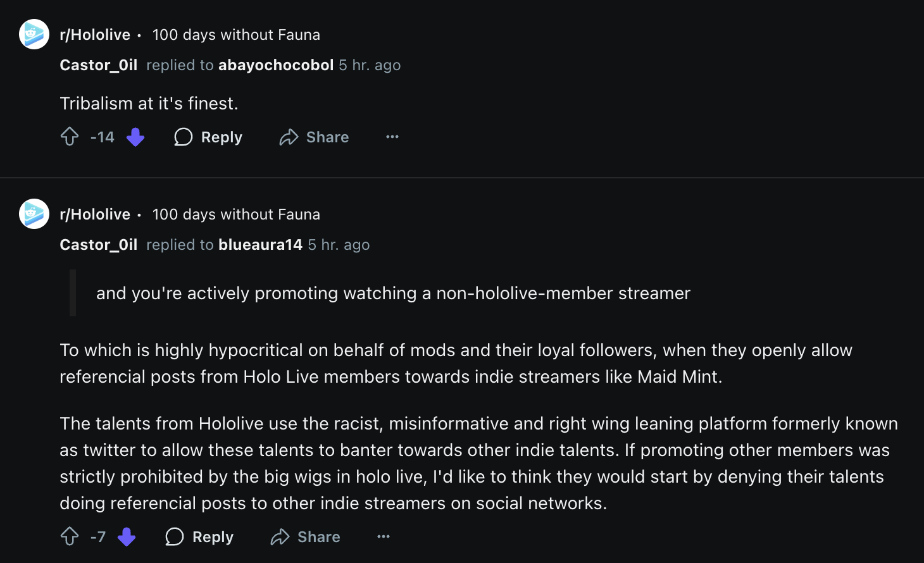The height and width of the screenshot is (563, 924).
Task: Open blueaura14's user profile
Action: [261, 245]
